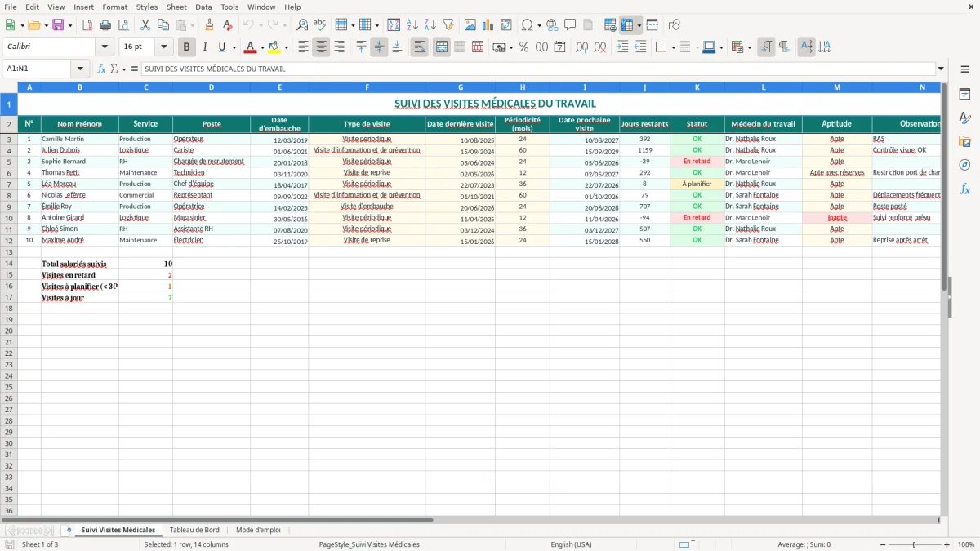980x551 pixels.
Task: Click the Spelling check icon
Action: [320, 25]
